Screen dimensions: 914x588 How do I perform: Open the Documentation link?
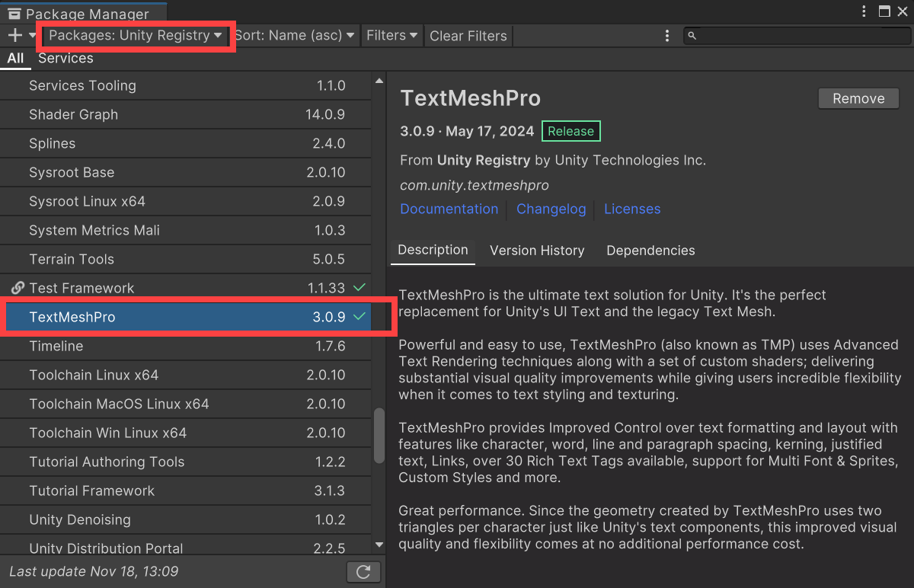pos(449,209)
